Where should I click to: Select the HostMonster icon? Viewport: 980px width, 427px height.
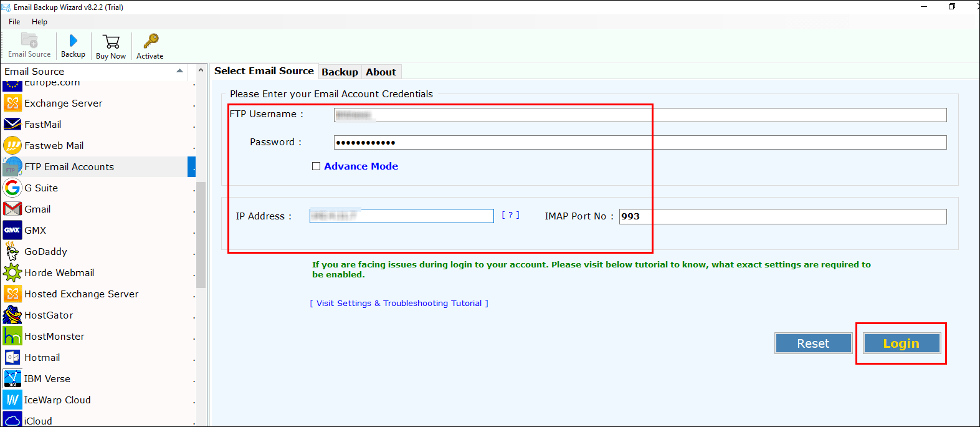12,336
